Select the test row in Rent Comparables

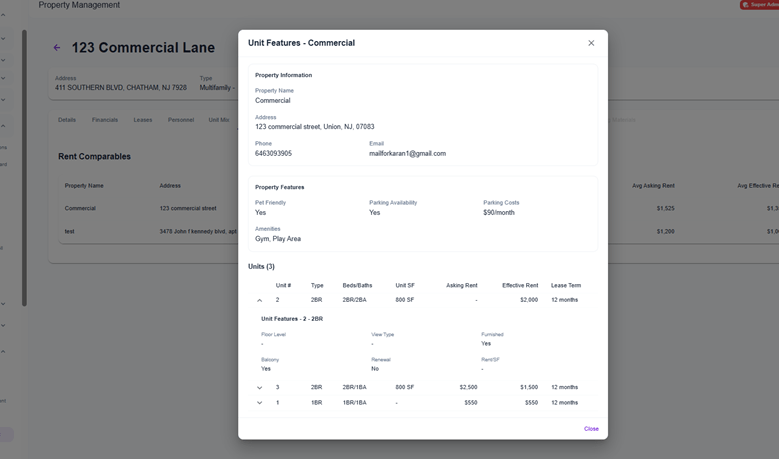70,231
